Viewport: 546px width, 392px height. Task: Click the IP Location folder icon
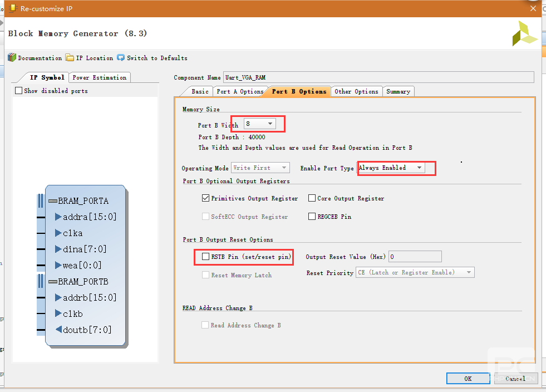[x=70, y=57]
